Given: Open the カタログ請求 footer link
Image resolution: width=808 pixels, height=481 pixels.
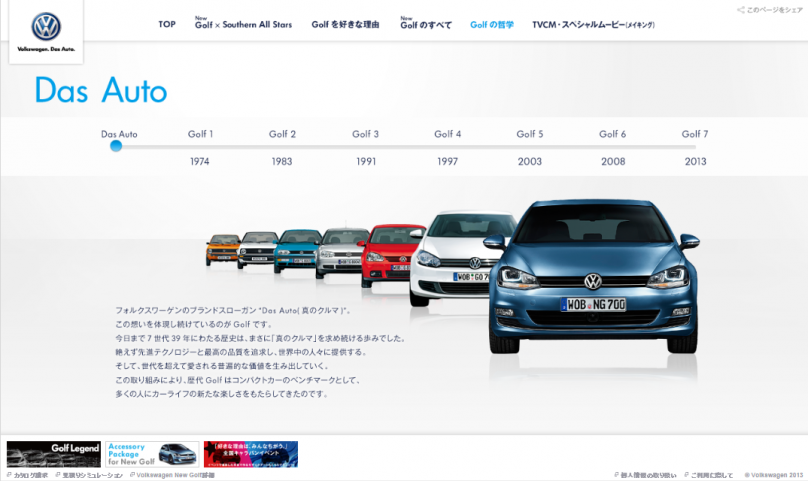Looking at the screenshot, I should coord(27,475).
